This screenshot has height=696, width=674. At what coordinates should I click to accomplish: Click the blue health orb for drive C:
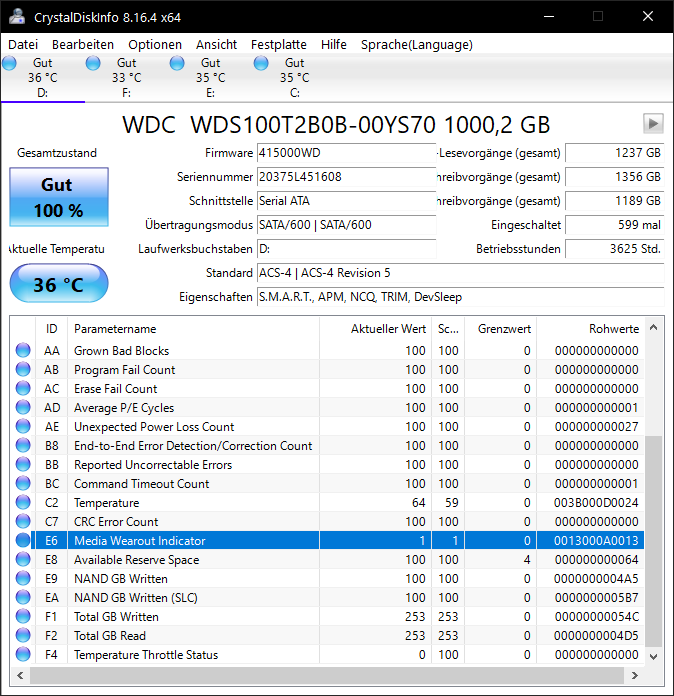coord(261,63)
